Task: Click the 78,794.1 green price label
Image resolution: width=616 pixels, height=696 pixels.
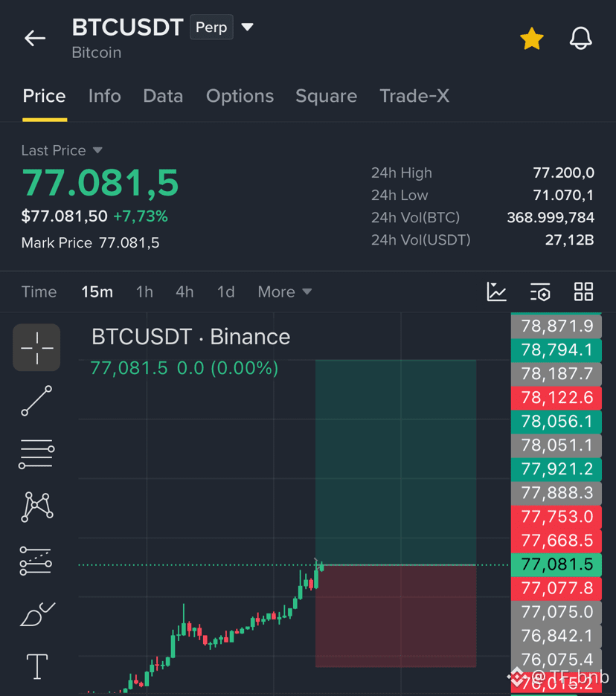Action: point(556,350)
